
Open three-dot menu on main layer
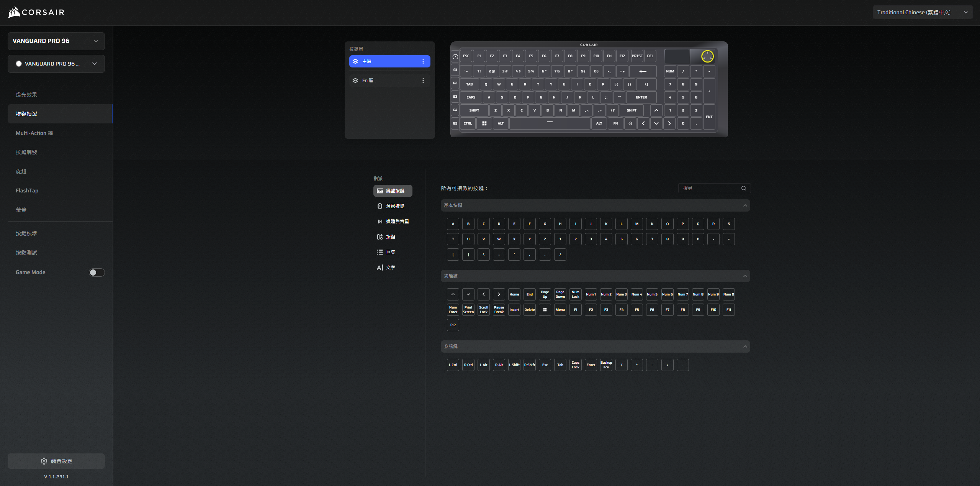(x=423, y=61)
